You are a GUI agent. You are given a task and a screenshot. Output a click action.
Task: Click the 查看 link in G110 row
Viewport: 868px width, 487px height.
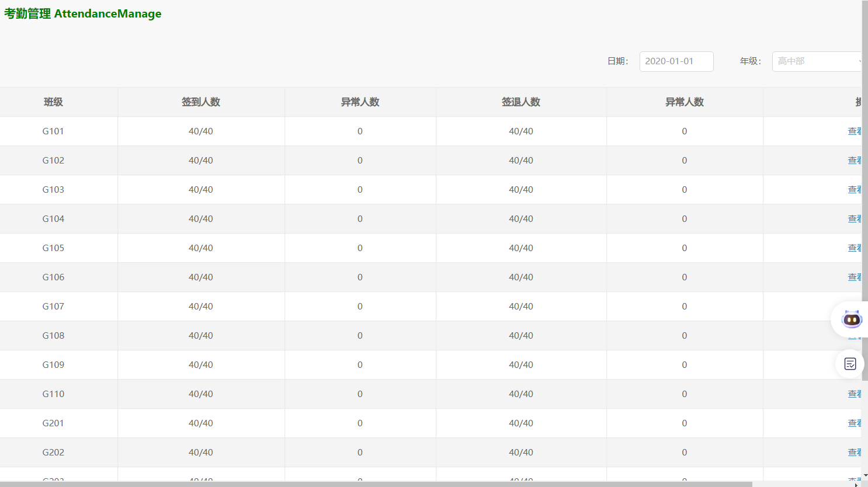coord(855,394)
